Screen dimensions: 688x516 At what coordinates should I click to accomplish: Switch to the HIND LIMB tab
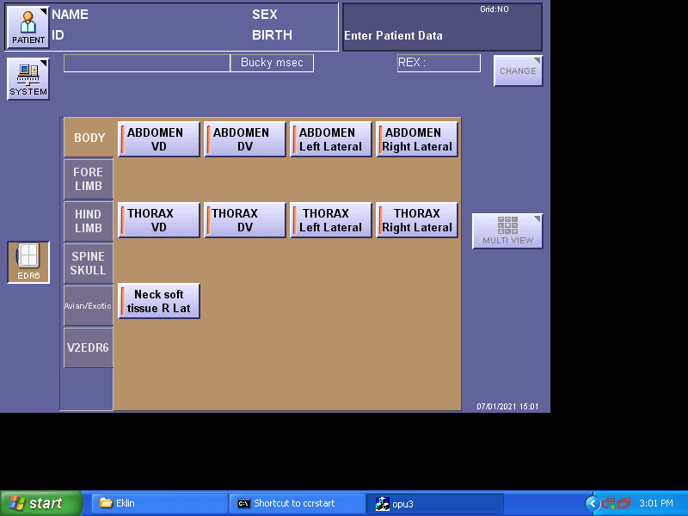coord(88,221)
